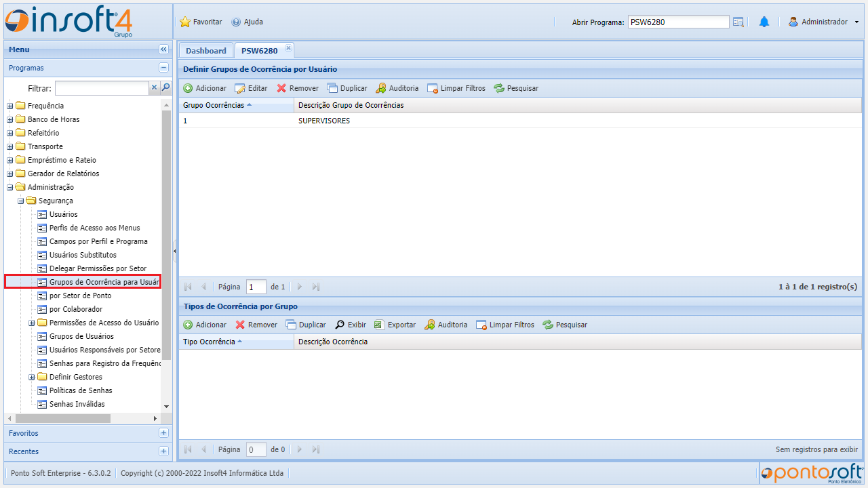This screenshot has height=488, width=868.
Task: Click Exportar in the Tipos de Ocorrência toolbar
Action: pos(395,325)
